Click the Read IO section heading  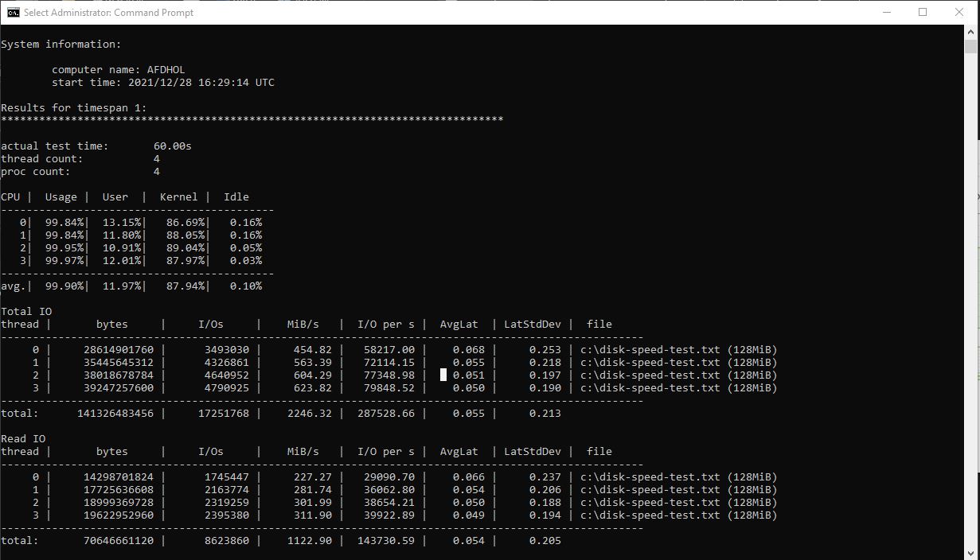[x=23, y=438]
